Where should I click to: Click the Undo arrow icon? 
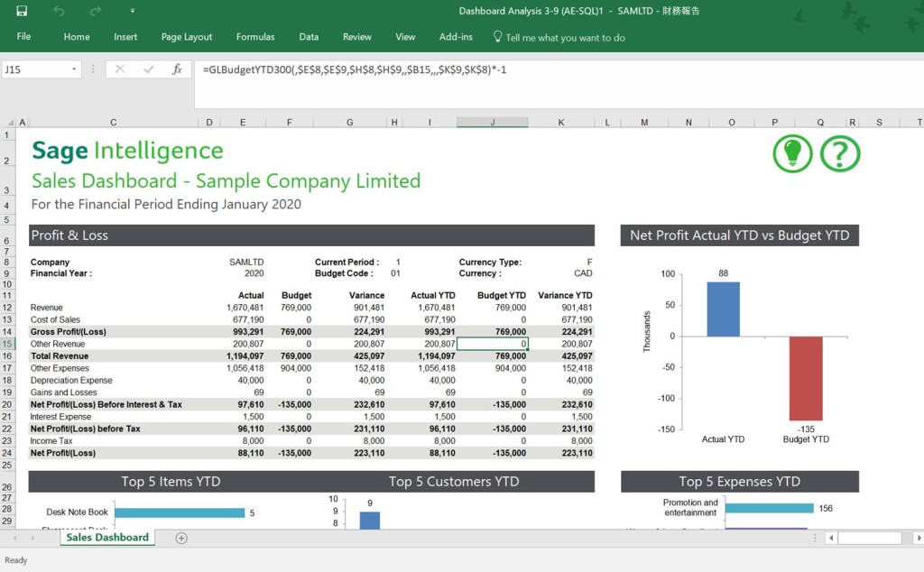59,11
